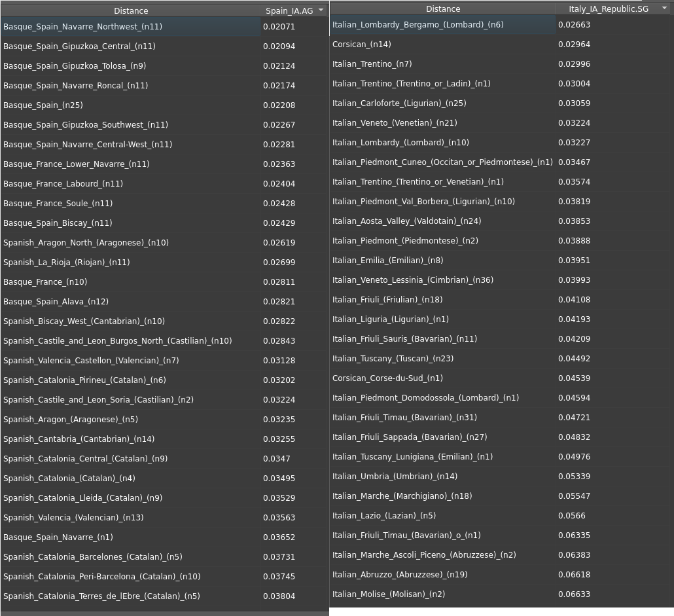Screen dimensions: 674x616
Task: Select row Italian_Friuli_Sauris_(Bavarian)_(n11)
Action: tap(501, 338)
